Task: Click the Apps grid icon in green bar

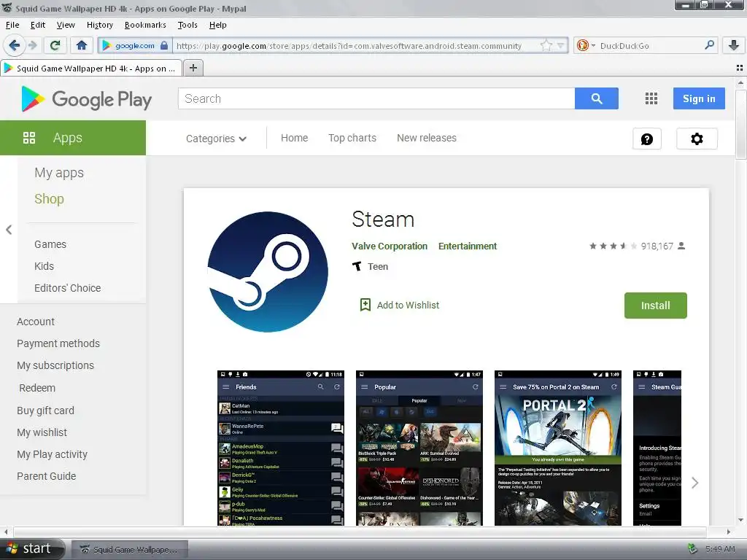Action: pos(29,138)
